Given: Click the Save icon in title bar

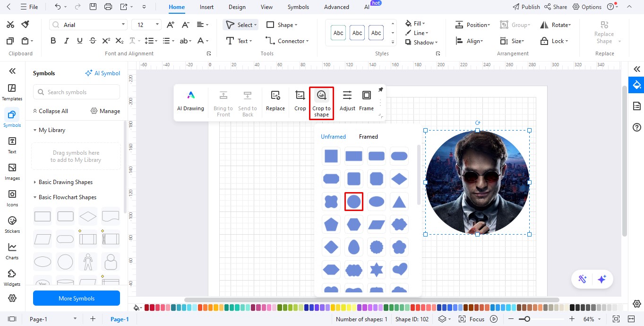Looking at the screenshot, I should pyautogui.click(x=93, y=7).
